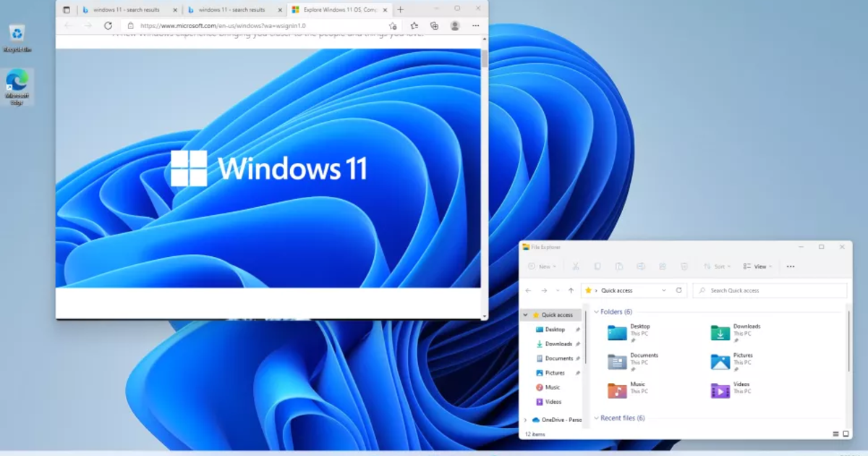Close the Explore Windows 11 OS tab
This screenshot has height=456, width=868.
[x=384, y=10]
